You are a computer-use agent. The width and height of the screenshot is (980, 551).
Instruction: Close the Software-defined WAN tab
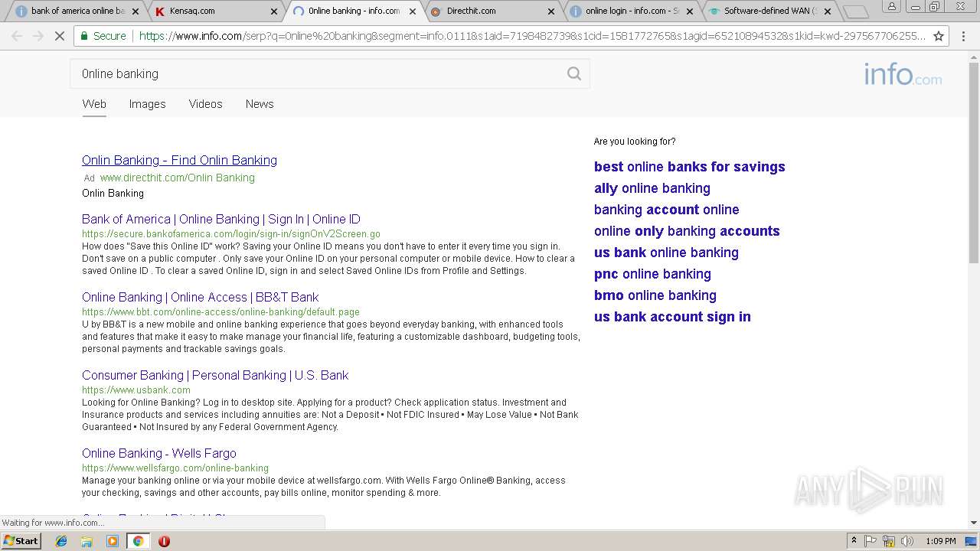click(828, 11)
